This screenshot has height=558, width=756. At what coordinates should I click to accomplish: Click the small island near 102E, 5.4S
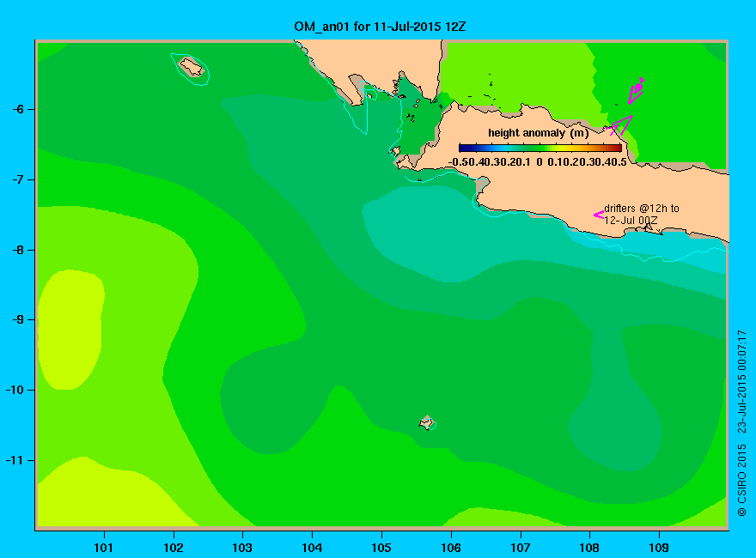click(192, 66)
